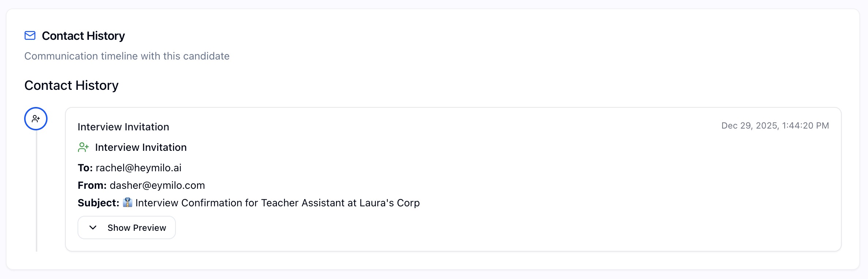Click the Interview Invitation label beside green icon

click(141, 147)
